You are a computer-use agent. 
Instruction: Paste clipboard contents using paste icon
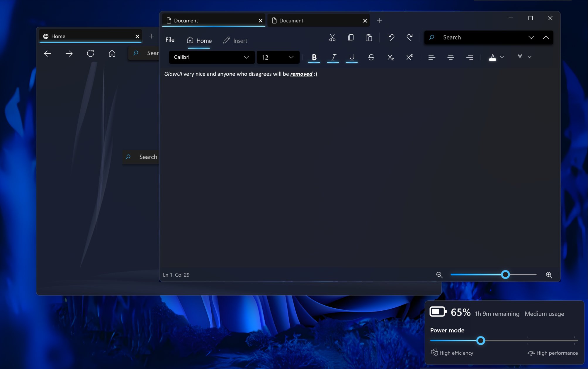(369, 38)
